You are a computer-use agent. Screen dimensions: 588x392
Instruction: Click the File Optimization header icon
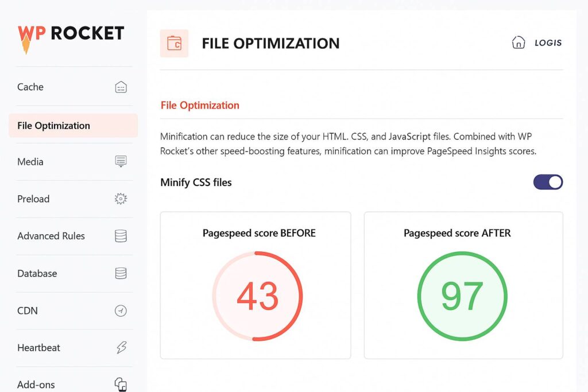pos(174,43)
